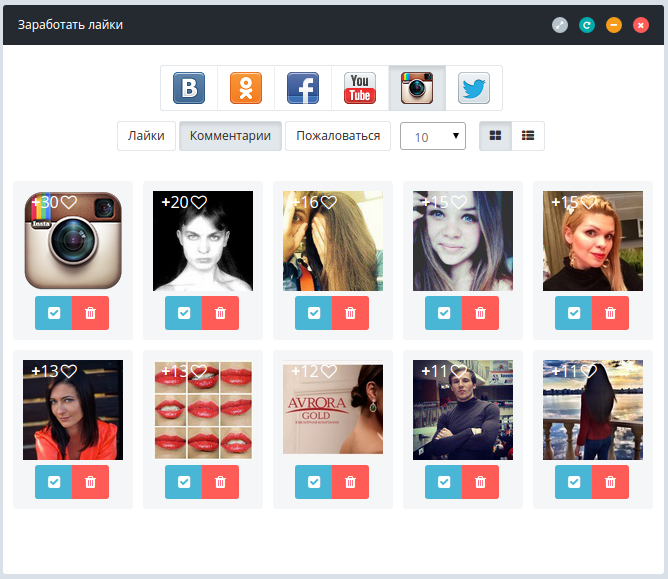Open the +13 red lips collage thumbnail
The width and height of the screenshot is (668, 579).
point(203,410)
